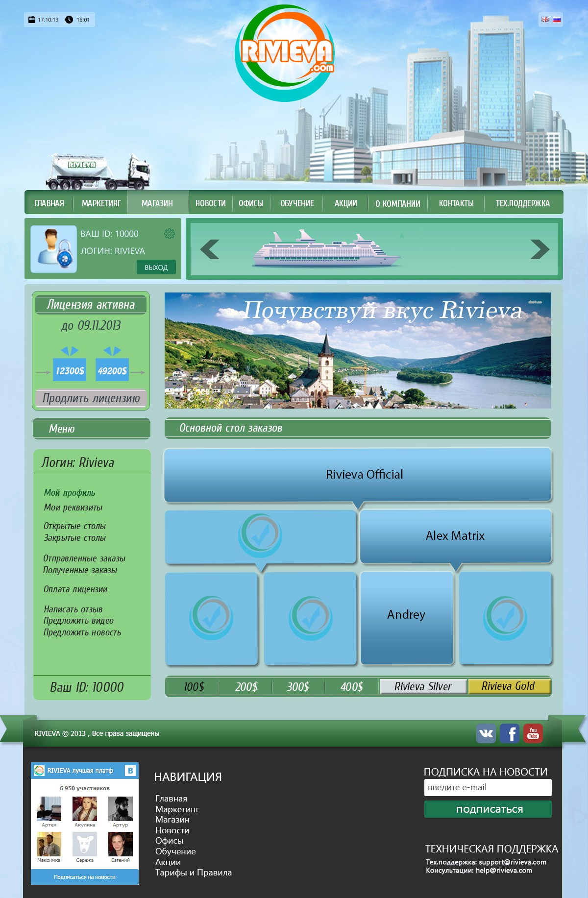This screenshot has width=588, height=898.
Task: Click Предложить новость link
Action: (x=82, y=632)
